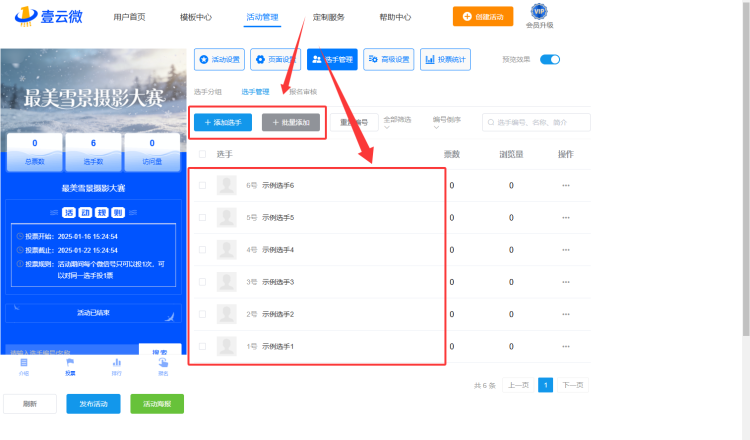This screenshot has height=440, width=750.
Task: Click the avatar of 示例选手1
Action: tap(227, 346)
